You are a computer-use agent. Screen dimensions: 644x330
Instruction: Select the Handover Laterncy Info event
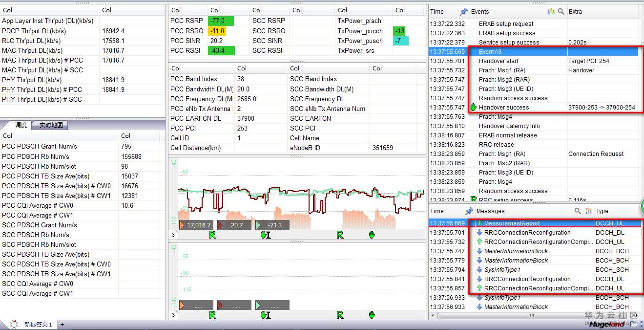coord(535,126)
